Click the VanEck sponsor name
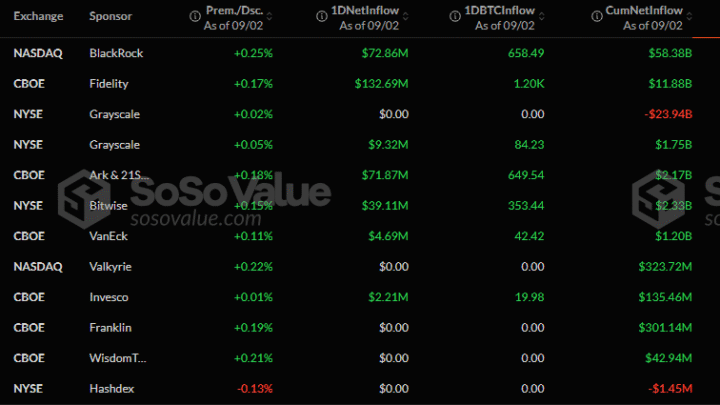The image size is (720, 405). [x=109, y=236]
